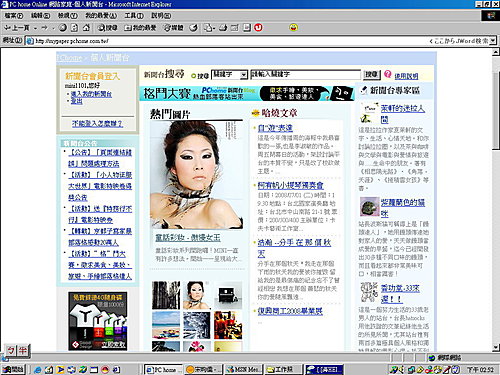Screen dimensions: 500x375
Task: Open the 蛋功堂.33來遲!! blog link
Action: point(400,293)
